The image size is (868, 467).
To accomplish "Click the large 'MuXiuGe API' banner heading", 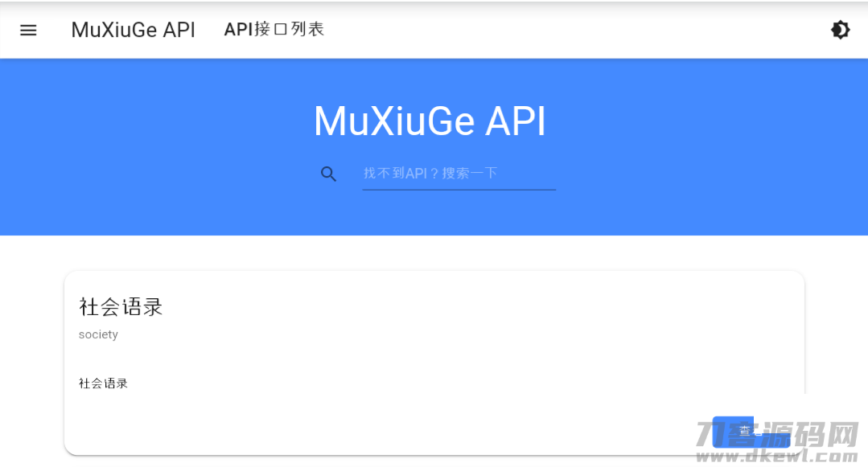I will [x=430, y=121].
